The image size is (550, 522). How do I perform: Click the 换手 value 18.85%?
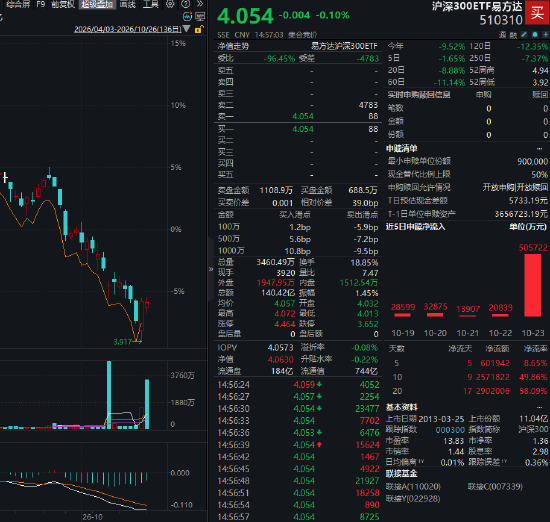tap(364, 263)
